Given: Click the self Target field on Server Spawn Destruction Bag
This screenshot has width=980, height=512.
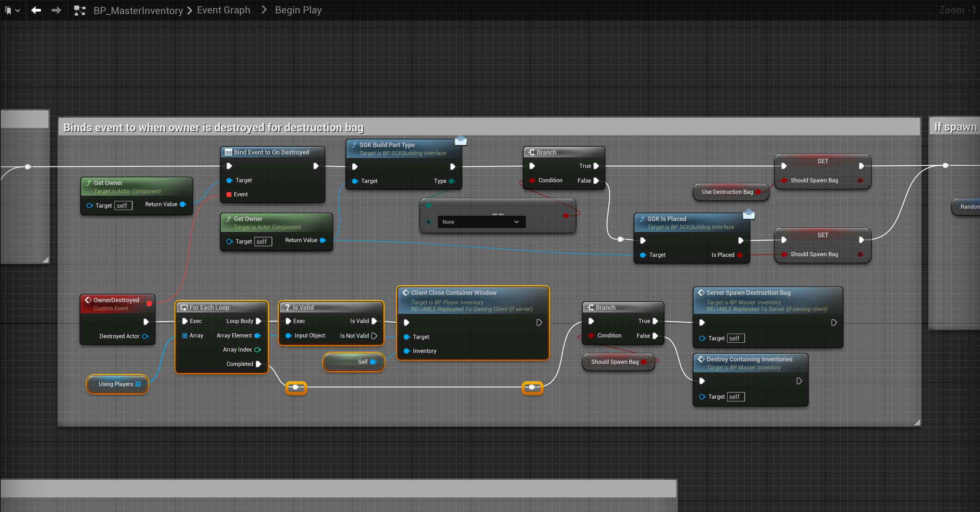Looking at the screenshot, I should pos(735,338).
